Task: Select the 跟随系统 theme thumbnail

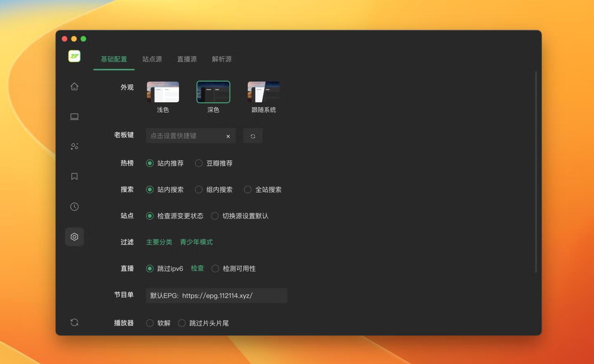Action: [264, 92]
